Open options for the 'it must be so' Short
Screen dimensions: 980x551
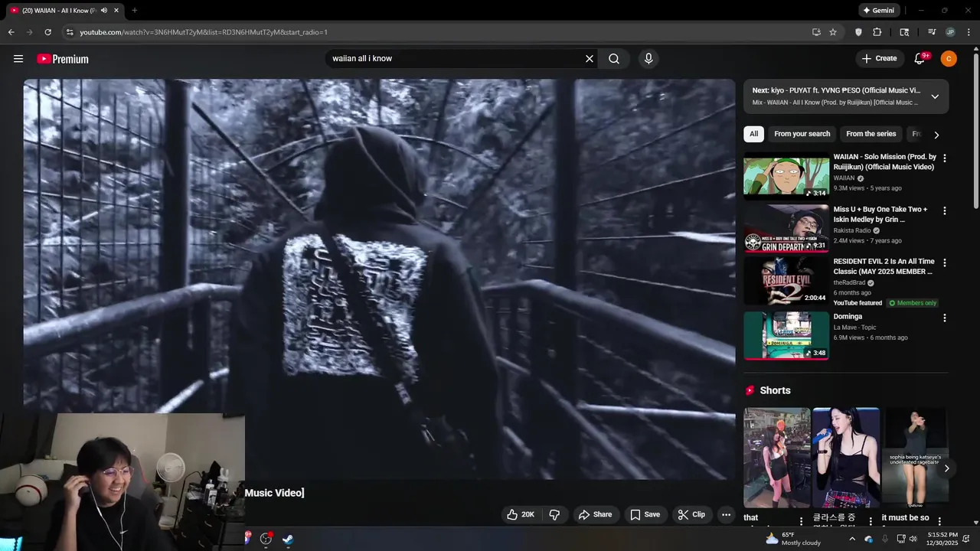[x=939, y=521]
